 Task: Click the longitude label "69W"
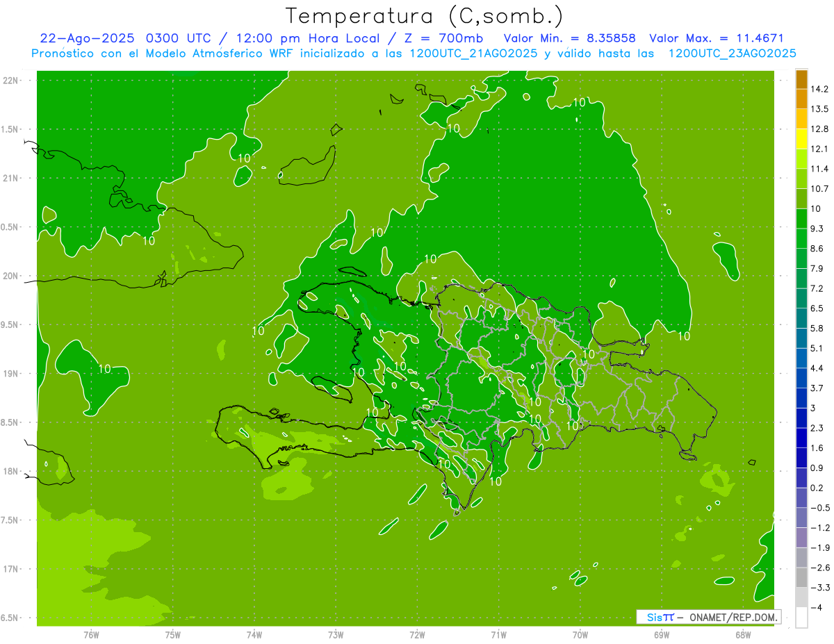click(661, 634)
